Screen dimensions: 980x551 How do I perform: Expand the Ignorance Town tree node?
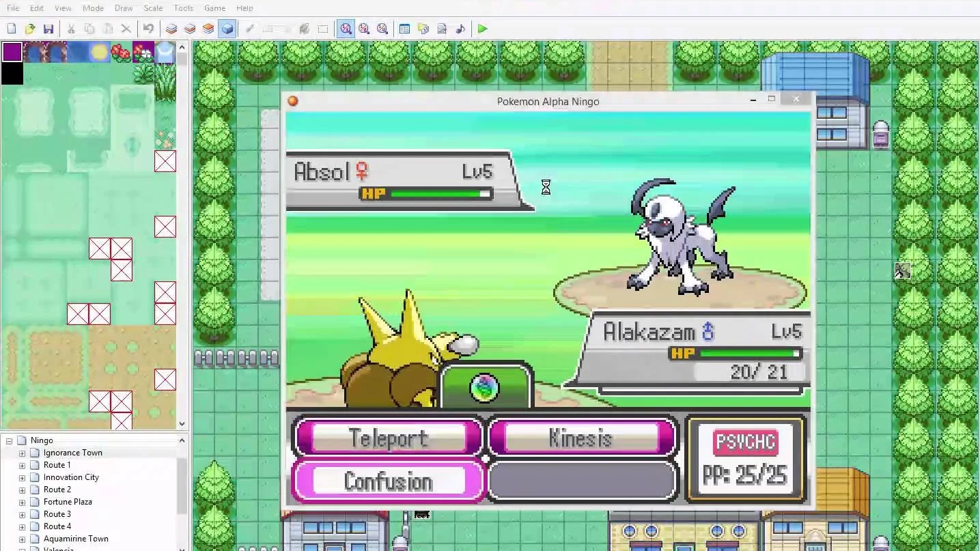21,452
